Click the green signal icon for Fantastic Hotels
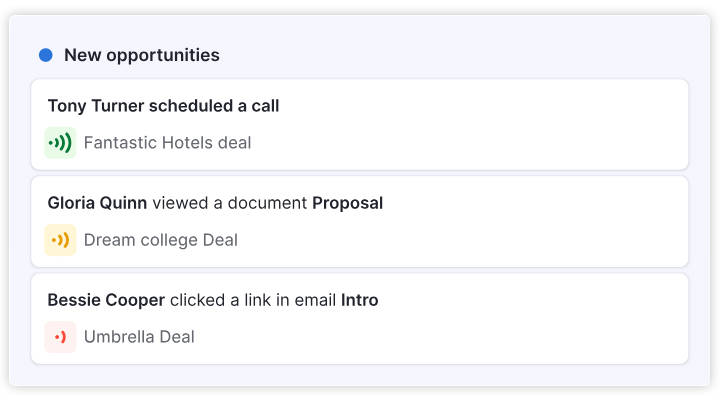 tap(60, 143)
